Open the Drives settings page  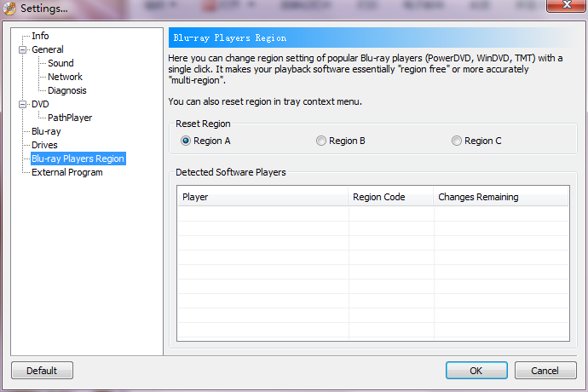44,145
